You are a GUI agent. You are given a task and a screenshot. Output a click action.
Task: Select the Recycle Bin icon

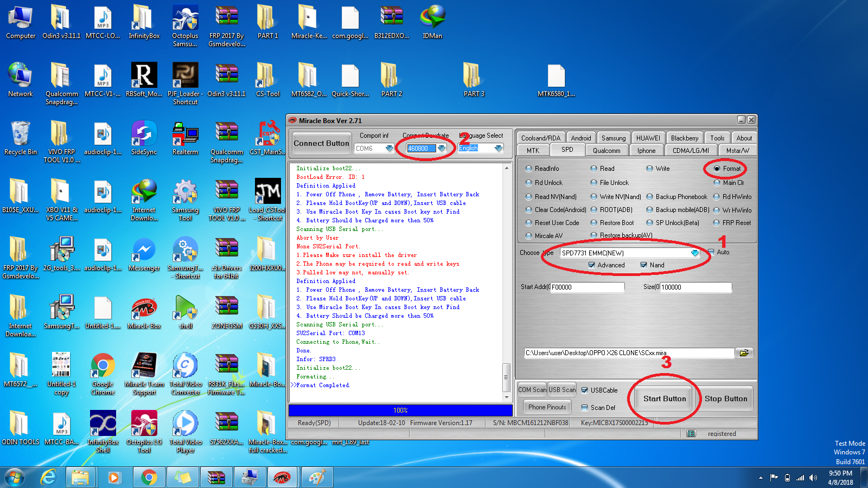coord(21,138)
